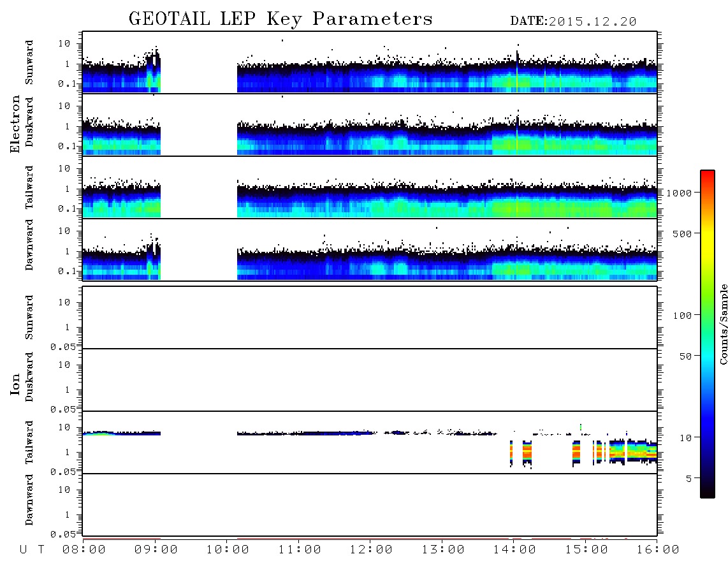The height and width of the screenshot is (561, 728).
Task: Click the 13:00 time axis label
Action: (x=443, y=550)
